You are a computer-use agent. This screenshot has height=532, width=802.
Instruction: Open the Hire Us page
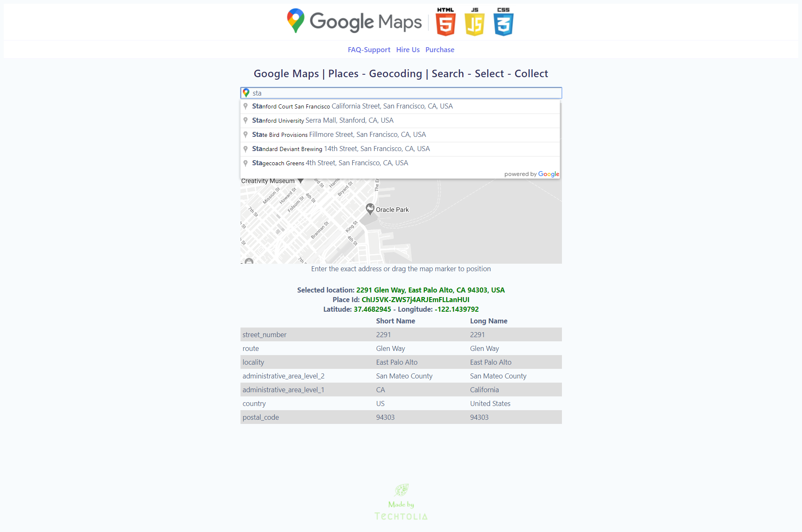(407, 50)
